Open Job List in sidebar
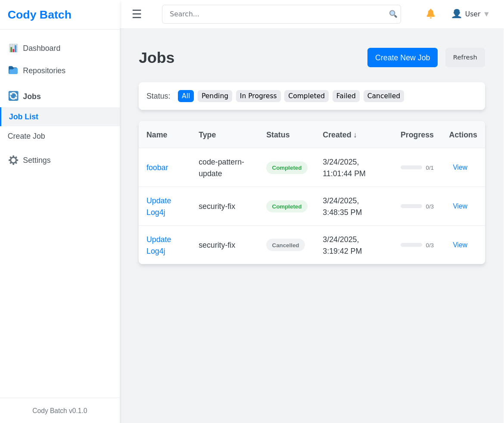Image resolution: width=504 pixels, height=423 pixels. [x=24, y=117]
